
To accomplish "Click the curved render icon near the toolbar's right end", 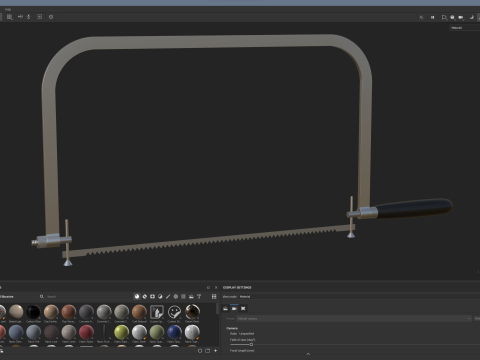I will pyautogui.click(x=472, y=17).
